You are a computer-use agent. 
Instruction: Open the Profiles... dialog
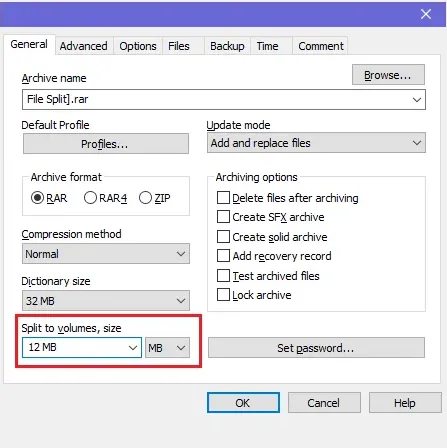click(106, 144)
